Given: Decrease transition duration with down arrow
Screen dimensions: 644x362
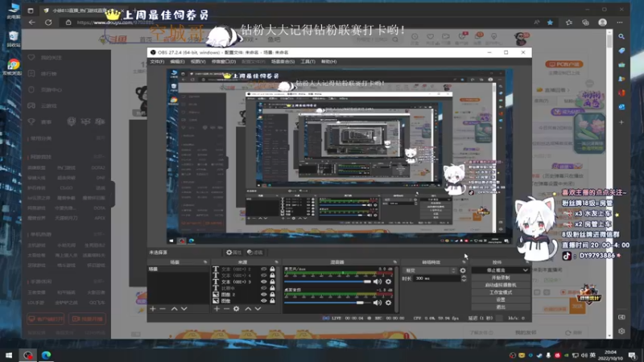Looking at the screenshot, I should (464, 280).
